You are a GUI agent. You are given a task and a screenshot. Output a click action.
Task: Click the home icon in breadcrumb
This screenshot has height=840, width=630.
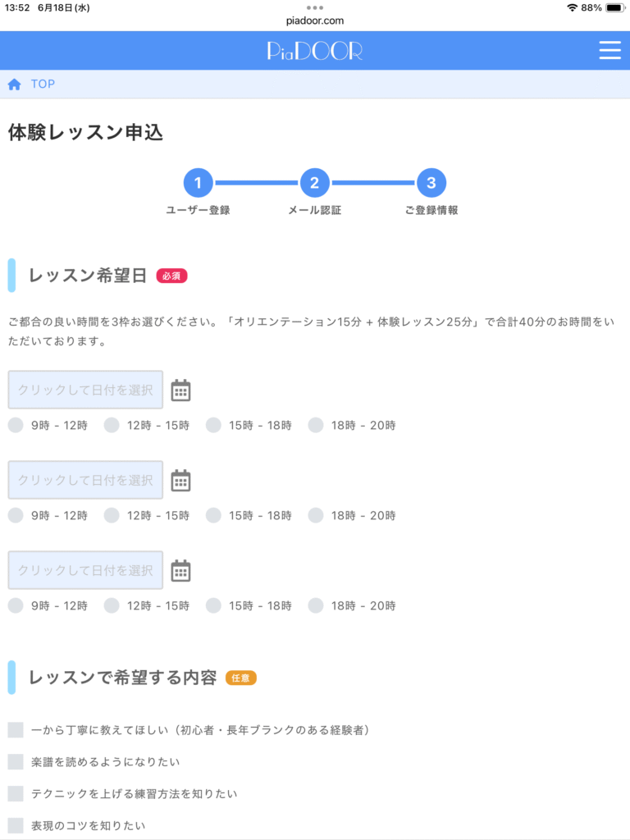coord(15,84)
